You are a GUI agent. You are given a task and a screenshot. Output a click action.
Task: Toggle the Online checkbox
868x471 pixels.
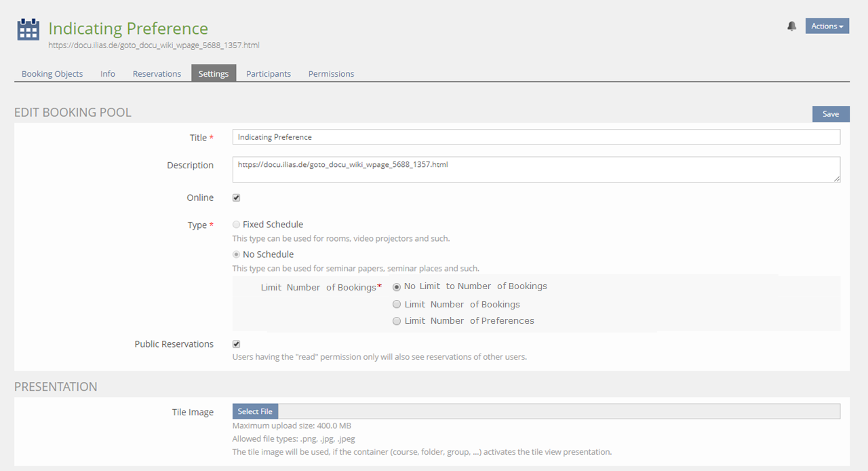pyautogui.click(x=237, y=198)
